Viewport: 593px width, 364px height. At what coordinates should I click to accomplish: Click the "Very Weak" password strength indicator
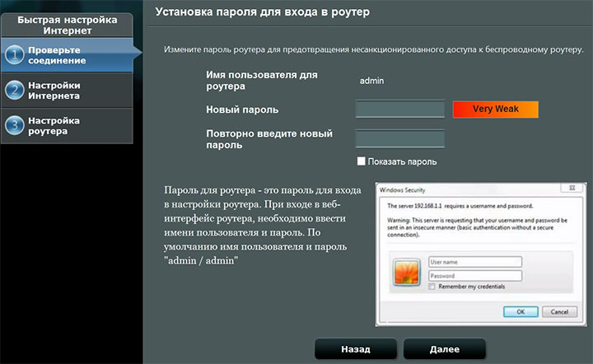[x=495, y=110]
